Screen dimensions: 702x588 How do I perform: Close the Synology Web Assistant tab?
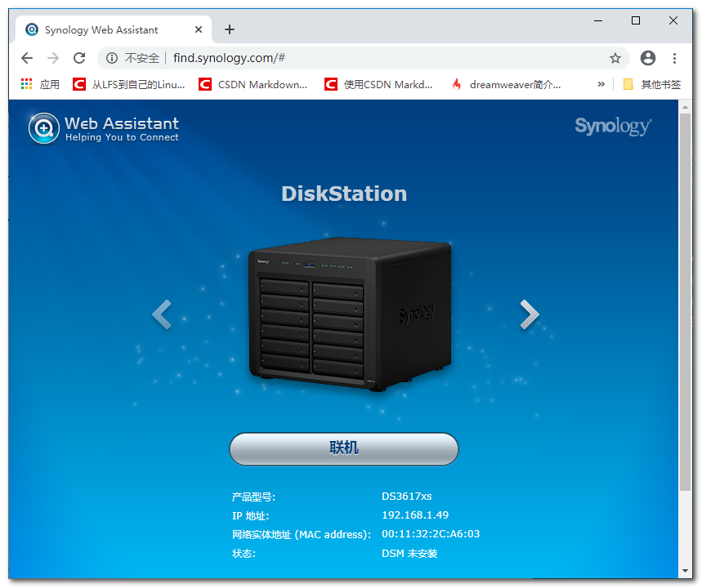(x=199, y=29)
